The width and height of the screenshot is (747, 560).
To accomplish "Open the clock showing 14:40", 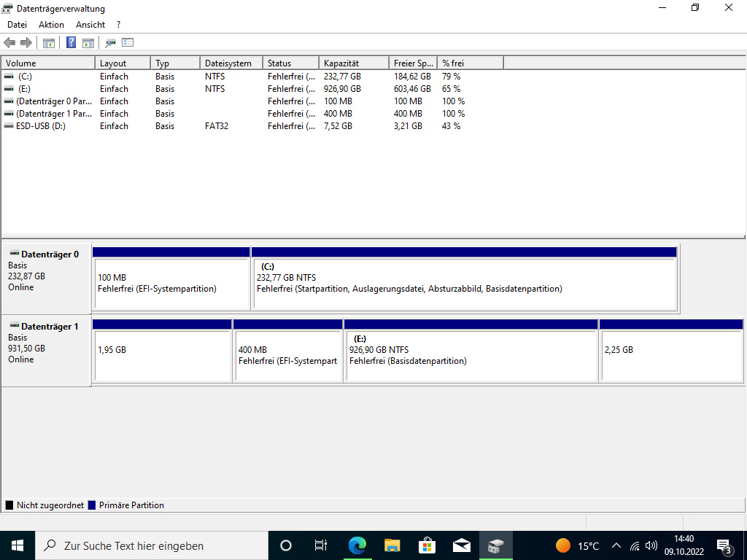I will [x=684, y=545].
